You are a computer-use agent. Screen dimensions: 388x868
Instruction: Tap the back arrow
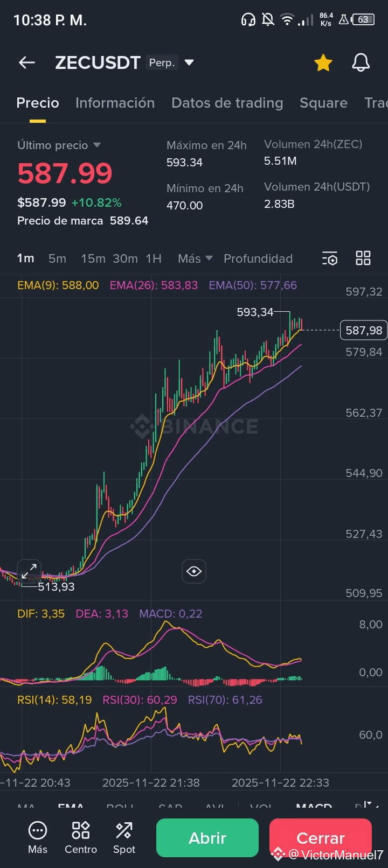pos(27,62)
